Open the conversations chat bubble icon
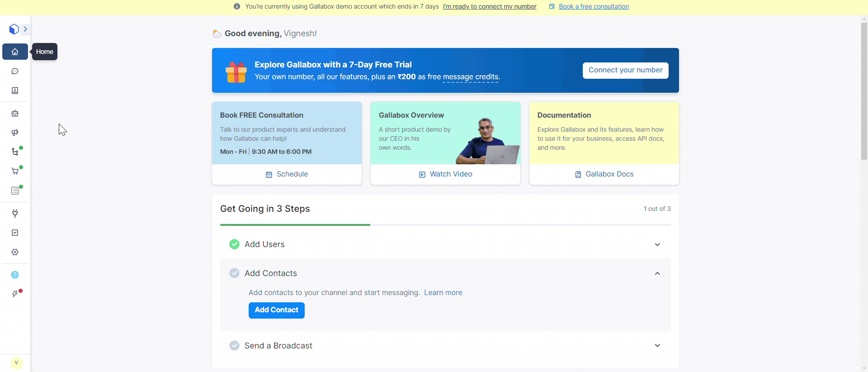 point(15,71)
